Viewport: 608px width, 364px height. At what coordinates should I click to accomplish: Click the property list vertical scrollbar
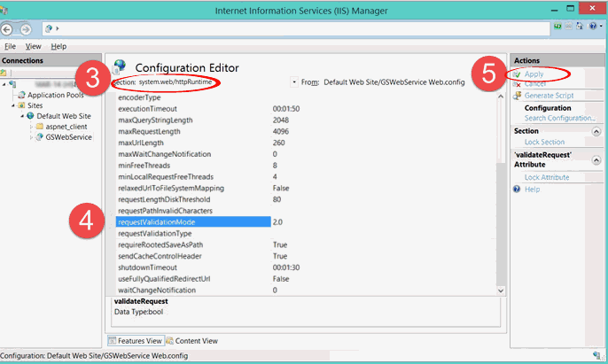click(x=501, y=195)
